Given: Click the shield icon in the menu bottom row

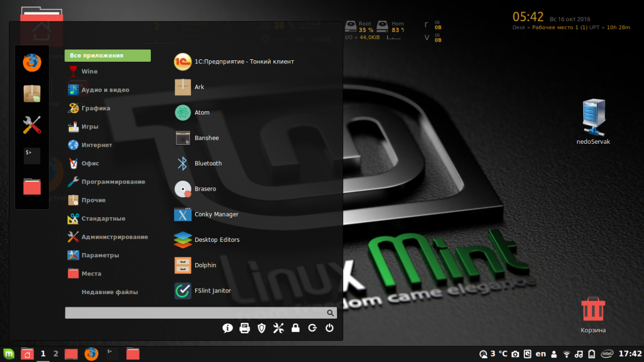Looking at the screenshot, I should [x=262, y=328].
